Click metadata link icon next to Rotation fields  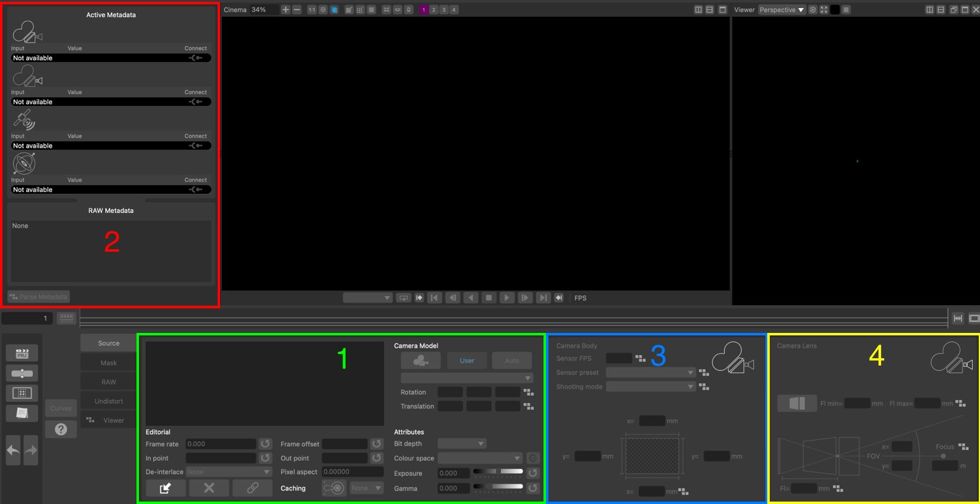pyautogui.click(x=529, y=392)
